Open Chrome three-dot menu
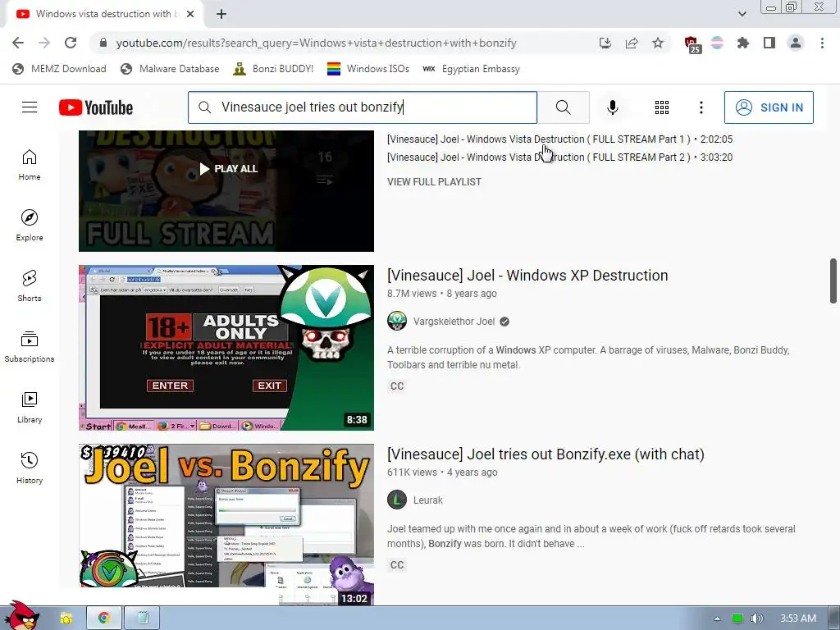The width and height of the screenshot is (840, 630). 822,43
